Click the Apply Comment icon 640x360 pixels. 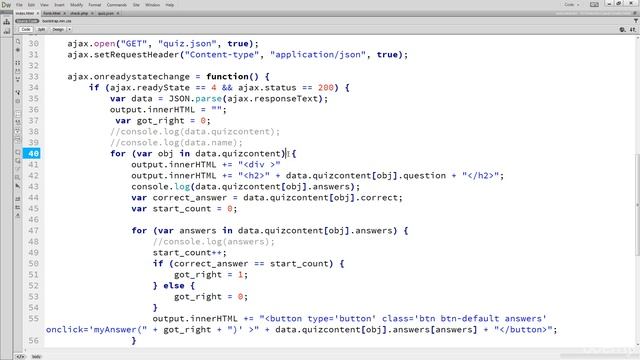pyautogui.click(x=18, y=152)
